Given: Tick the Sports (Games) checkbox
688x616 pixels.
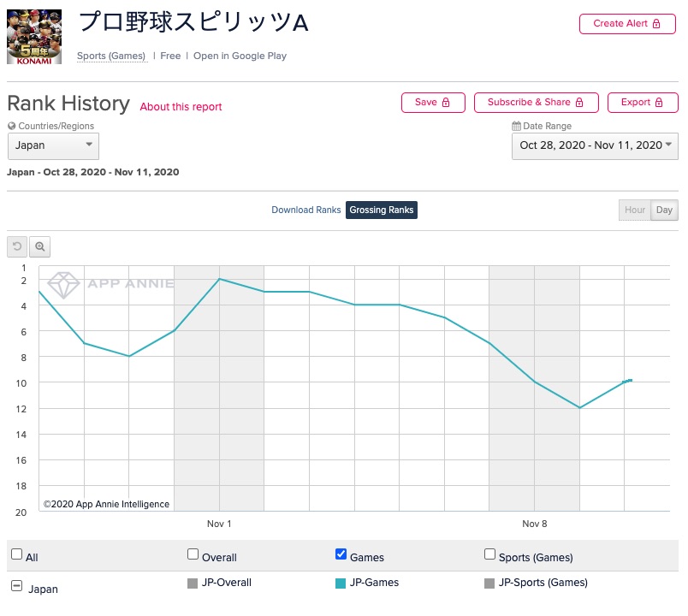Looking at the screenshot, I should click(x=489, y=554).
